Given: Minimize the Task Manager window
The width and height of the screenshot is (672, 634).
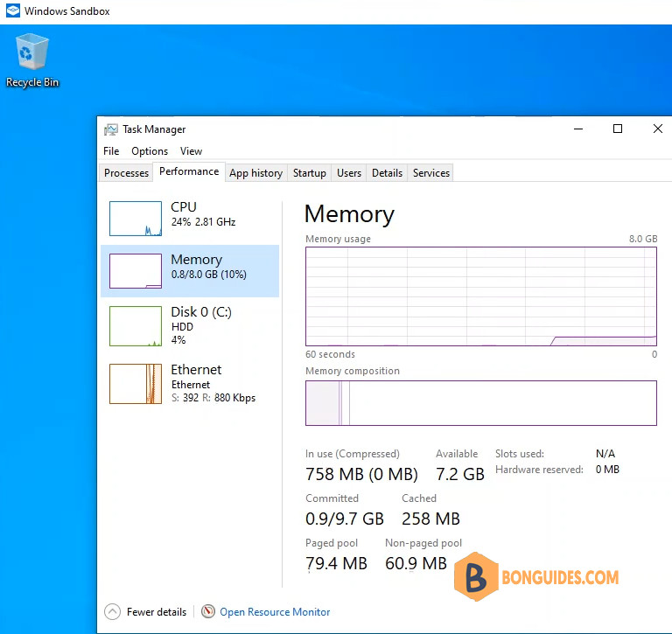Looking at the screenshot, I should coord(578,129).
